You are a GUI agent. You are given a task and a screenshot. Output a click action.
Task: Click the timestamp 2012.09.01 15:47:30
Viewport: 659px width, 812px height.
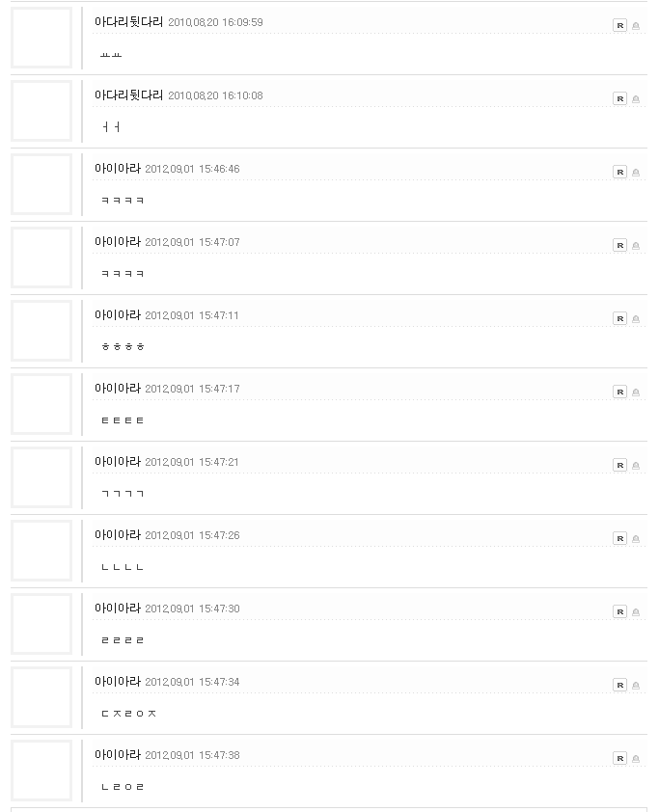tap(192, 609)
